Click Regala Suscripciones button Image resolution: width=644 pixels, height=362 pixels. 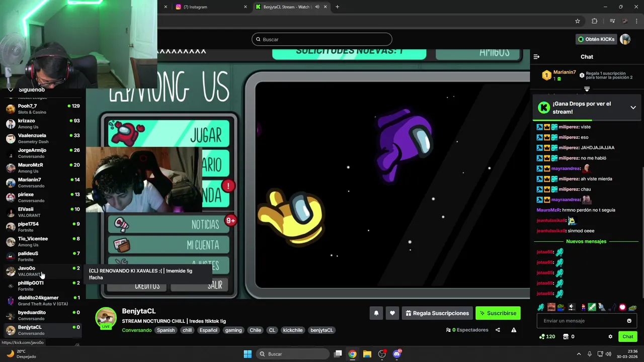(x=437, y=313)
